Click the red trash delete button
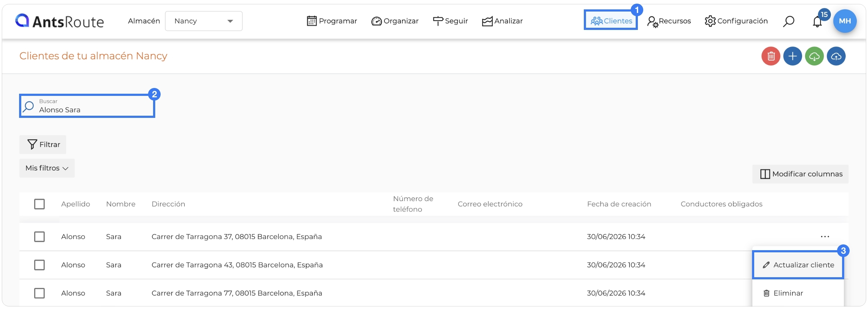This screenshot has height=310, width=868. [x=771, y=56]
